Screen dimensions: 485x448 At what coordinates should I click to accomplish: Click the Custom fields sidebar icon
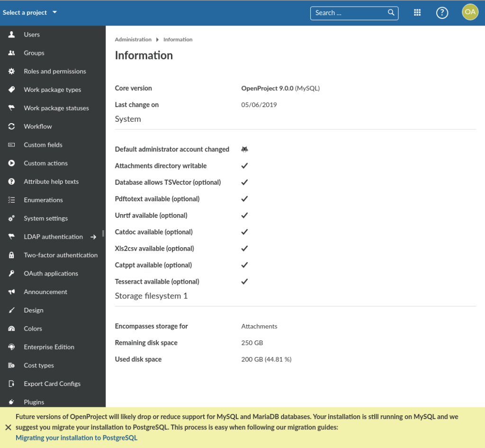(x=10, y=145)
